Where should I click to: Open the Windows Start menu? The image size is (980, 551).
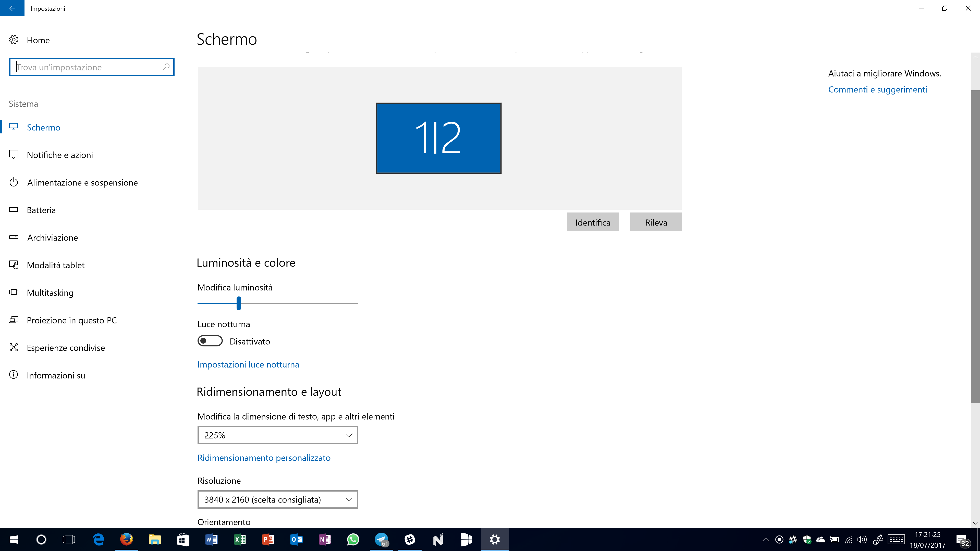point(14,539)
